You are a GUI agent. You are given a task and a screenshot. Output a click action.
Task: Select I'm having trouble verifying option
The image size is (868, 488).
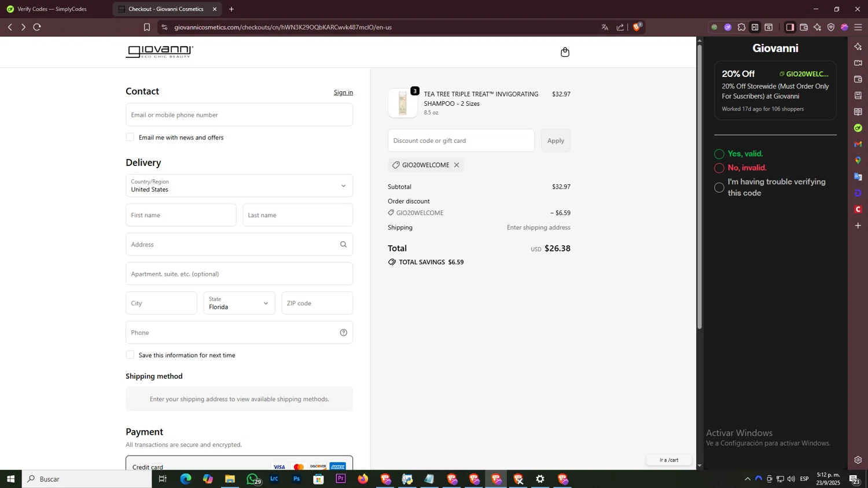719,187
